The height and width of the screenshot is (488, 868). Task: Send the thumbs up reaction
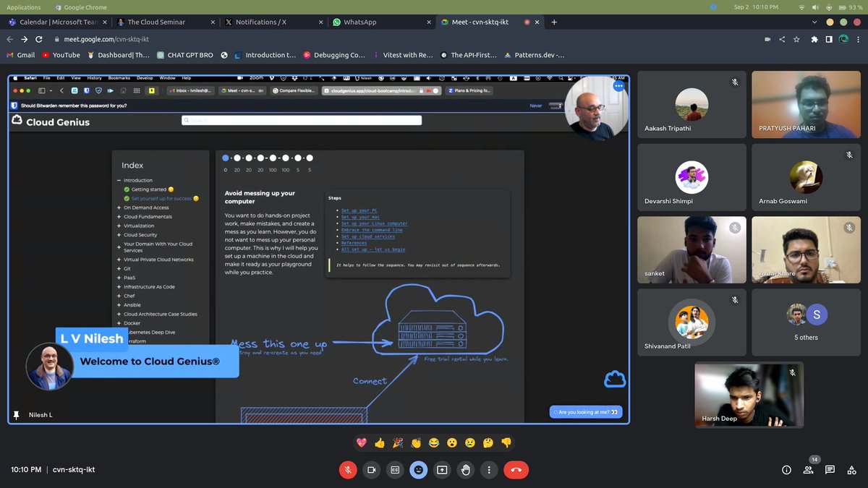(379, 442)
